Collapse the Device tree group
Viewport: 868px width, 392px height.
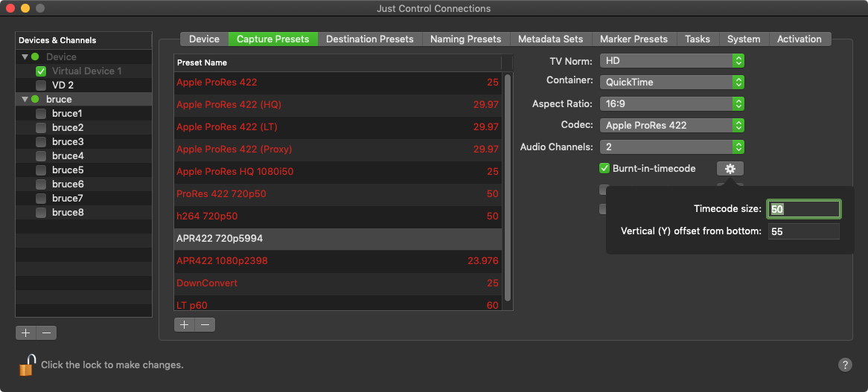coord(25,57)
